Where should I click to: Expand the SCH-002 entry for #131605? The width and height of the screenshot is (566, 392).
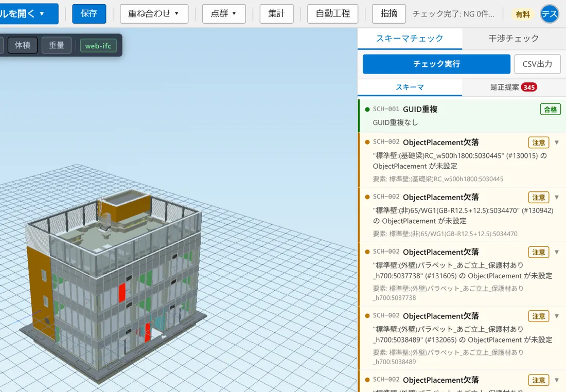point(557,252)
